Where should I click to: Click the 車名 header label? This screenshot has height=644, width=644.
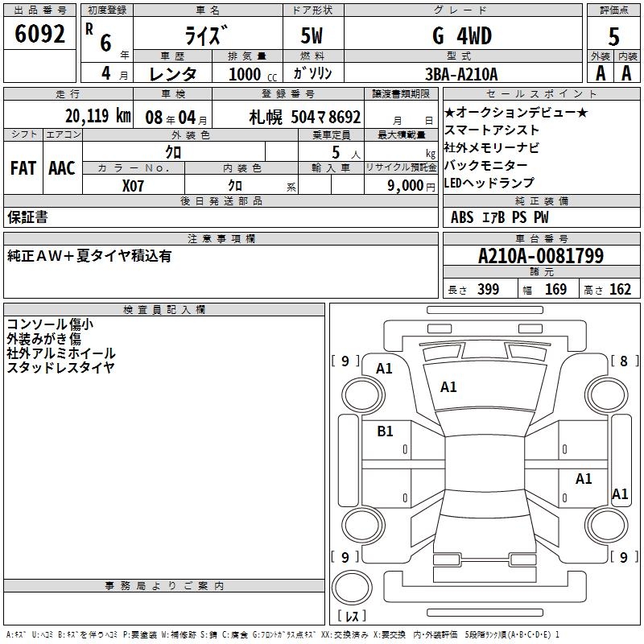(208, 10)
